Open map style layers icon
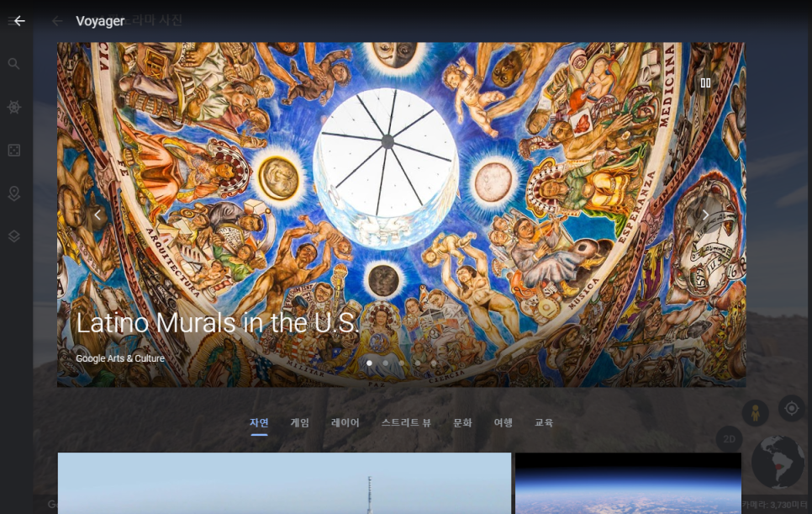 pos(14,236)
